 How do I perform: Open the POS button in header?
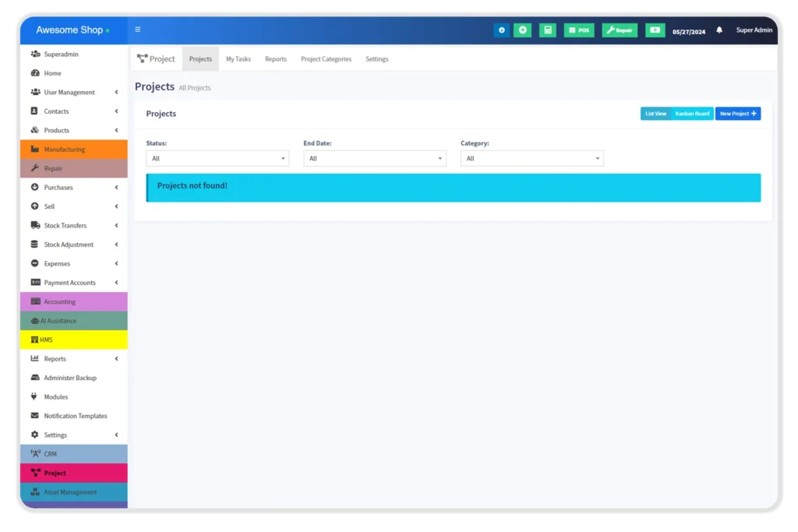coord(579,30)
